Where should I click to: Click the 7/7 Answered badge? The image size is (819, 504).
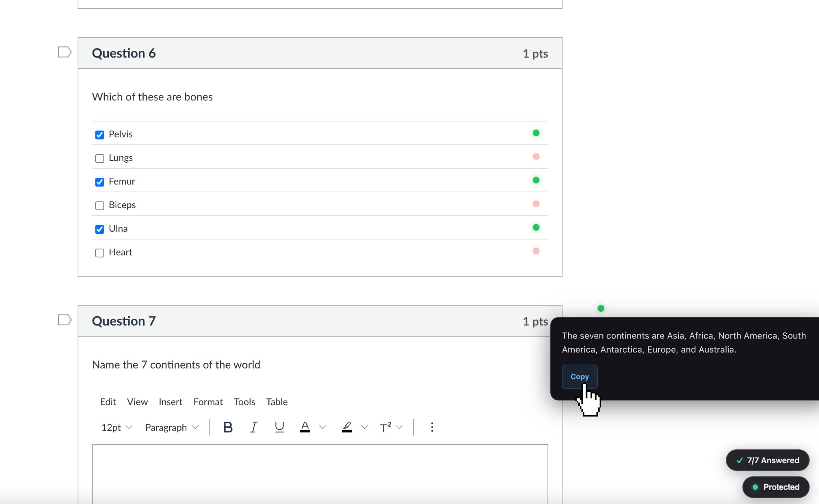pyautogui.click(x=767, y=460)
